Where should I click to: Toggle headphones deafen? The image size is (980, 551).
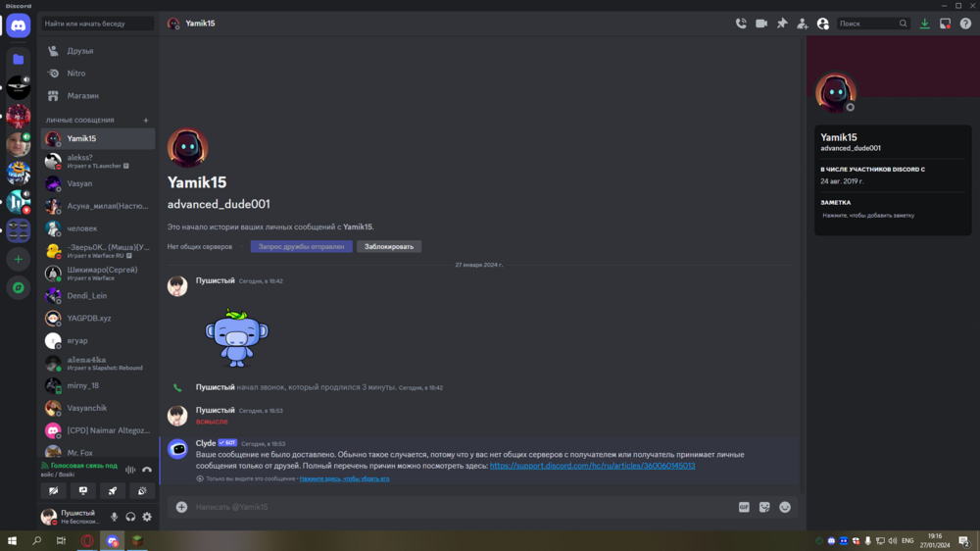point(130,517)
